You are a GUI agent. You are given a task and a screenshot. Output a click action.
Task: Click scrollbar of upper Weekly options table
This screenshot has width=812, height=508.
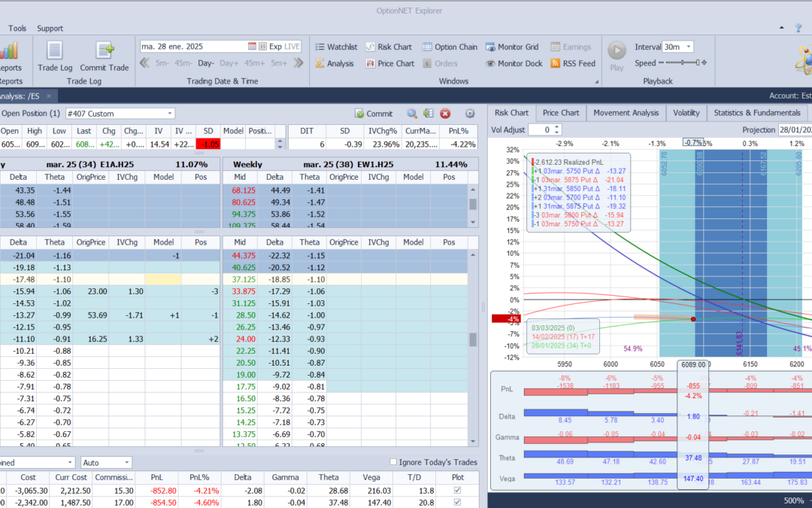pyautogui.click(x=473, y=205)
